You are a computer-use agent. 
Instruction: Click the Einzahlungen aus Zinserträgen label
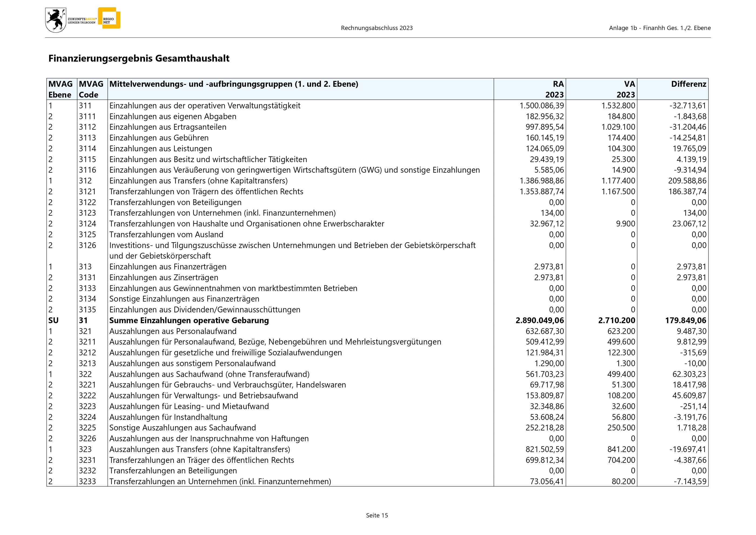coord(164,278)
